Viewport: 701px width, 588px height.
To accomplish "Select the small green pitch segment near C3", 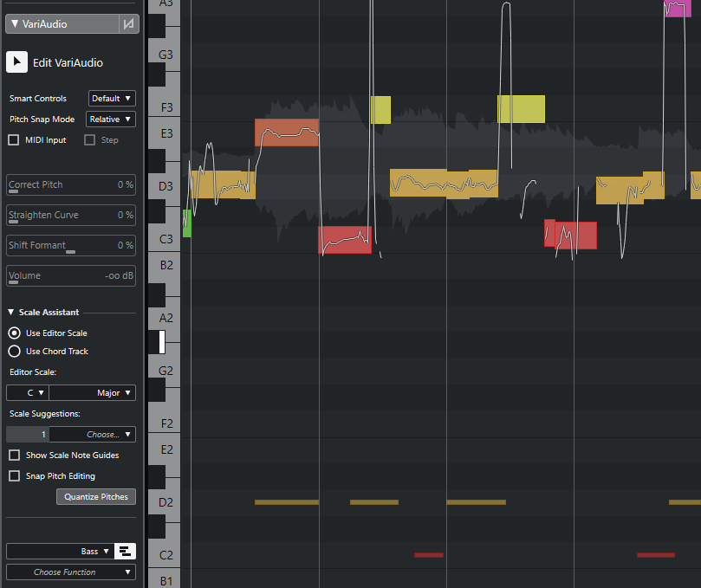I will pyautogui.click(x=187, y=223).
